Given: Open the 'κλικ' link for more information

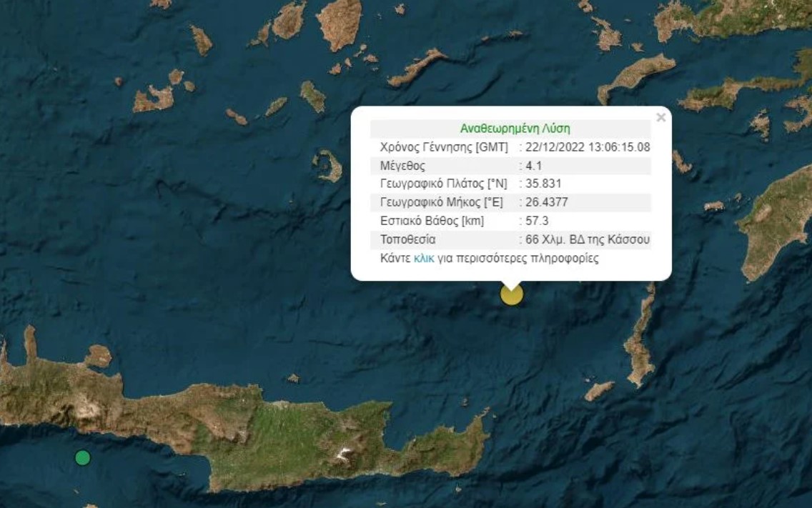Looking at the screenshot, I should click(424, 258).
